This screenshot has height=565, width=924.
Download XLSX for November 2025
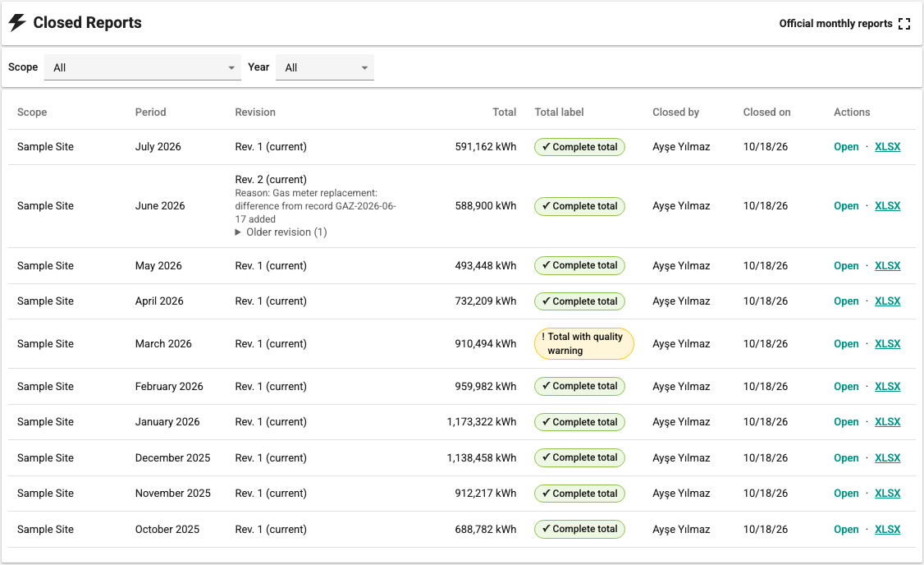pyautogui.click(x=887, y=494)
